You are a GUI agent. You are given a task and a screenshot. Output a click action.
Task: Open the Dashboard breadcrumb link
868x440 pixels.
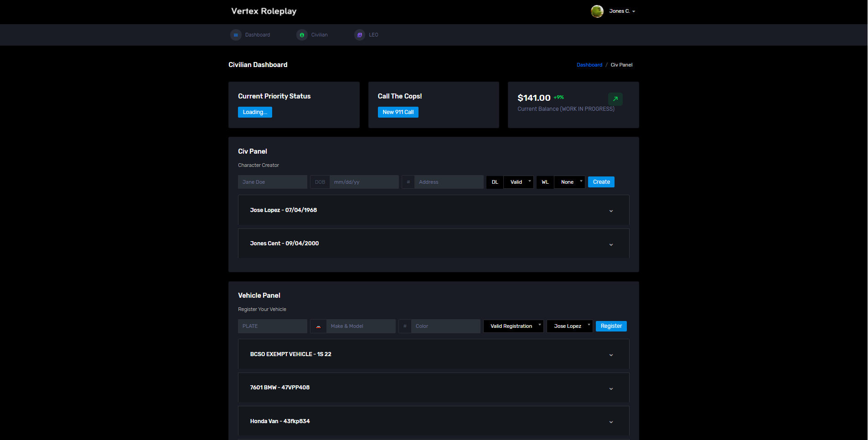[x=589, y=65]
